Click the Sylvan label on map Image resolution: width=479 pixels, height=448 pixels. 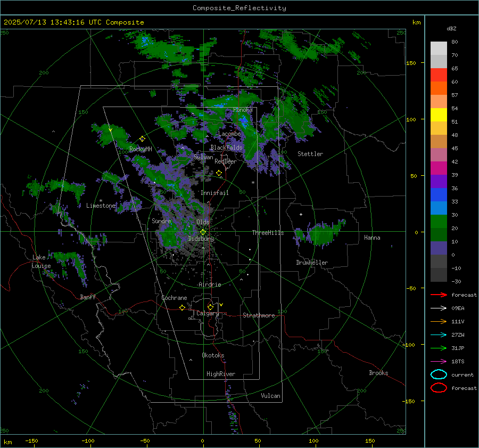pos(203,157)
